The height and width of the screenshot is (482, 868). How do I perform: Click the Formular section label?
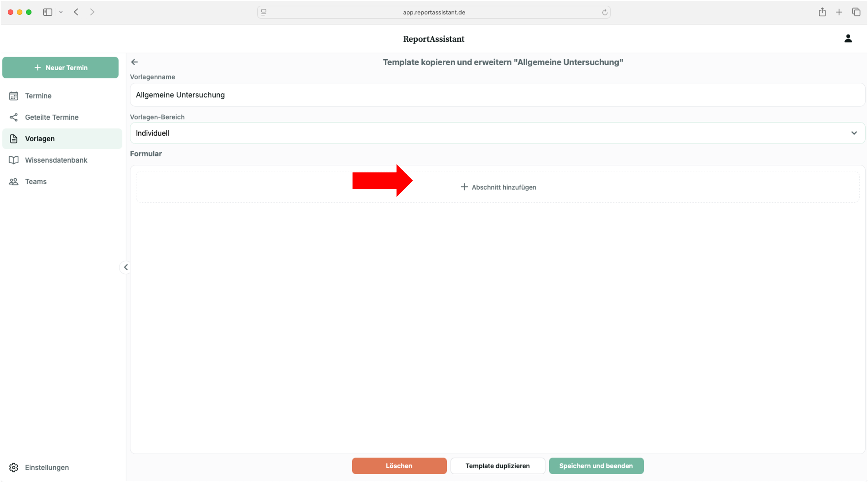click(146, 154)
